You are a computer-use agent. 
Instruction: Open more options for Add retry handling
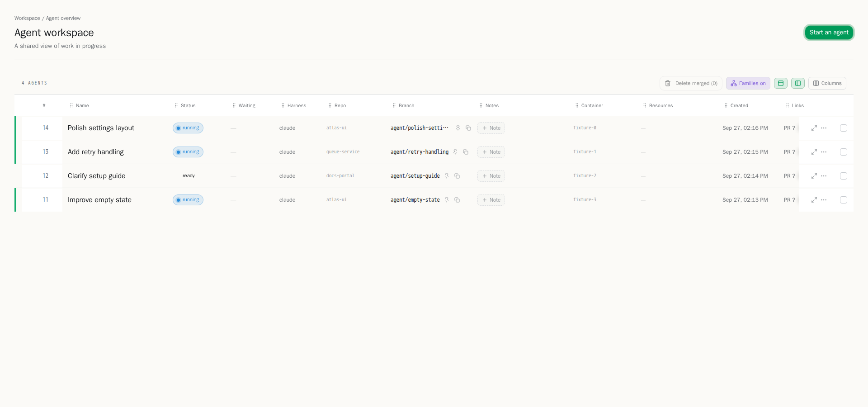tap(824, 152)
